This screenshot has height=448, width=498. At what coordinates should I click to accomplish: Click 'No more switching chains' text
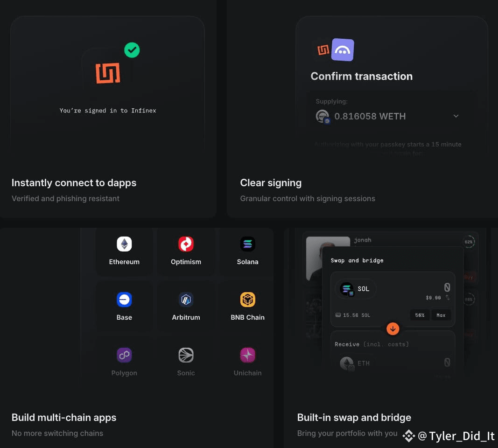[x=57, y=433]
